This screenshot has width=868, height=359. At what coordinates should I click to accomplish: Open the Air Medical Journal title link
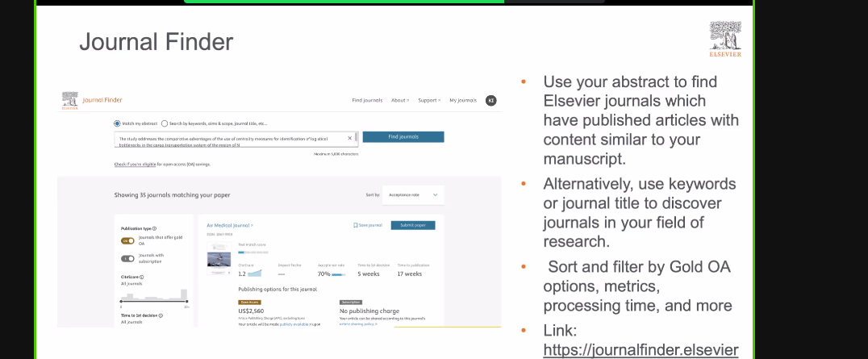228,225
